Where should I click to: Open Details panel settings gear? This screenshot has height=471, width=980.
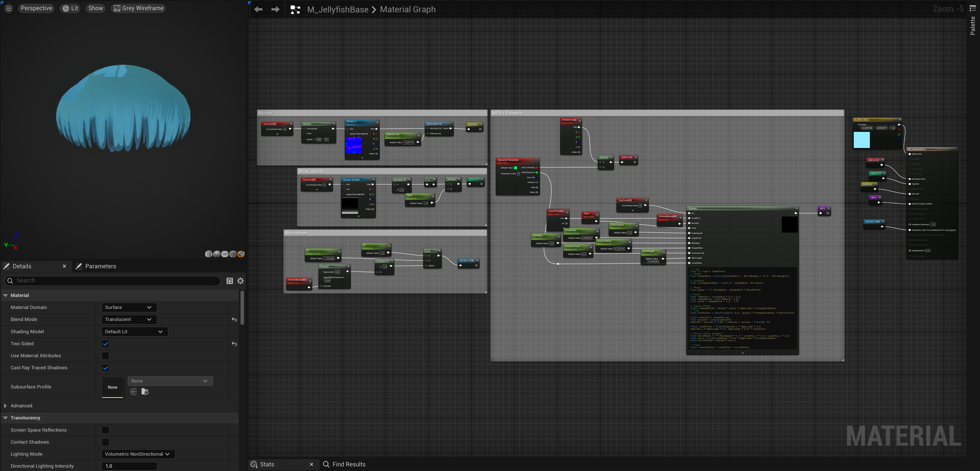[240, 281]
